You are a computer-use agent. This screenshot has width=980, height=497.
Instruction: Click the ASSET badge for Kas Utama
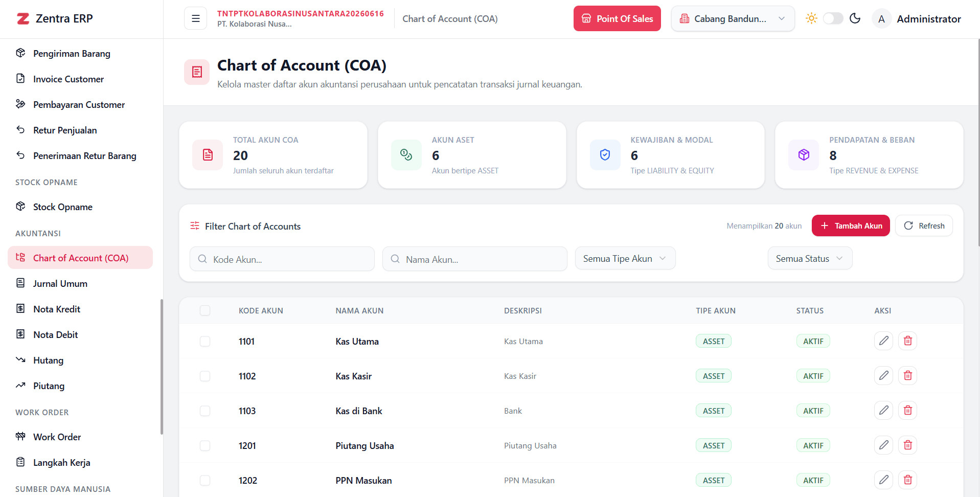click(x=714, y=341)
